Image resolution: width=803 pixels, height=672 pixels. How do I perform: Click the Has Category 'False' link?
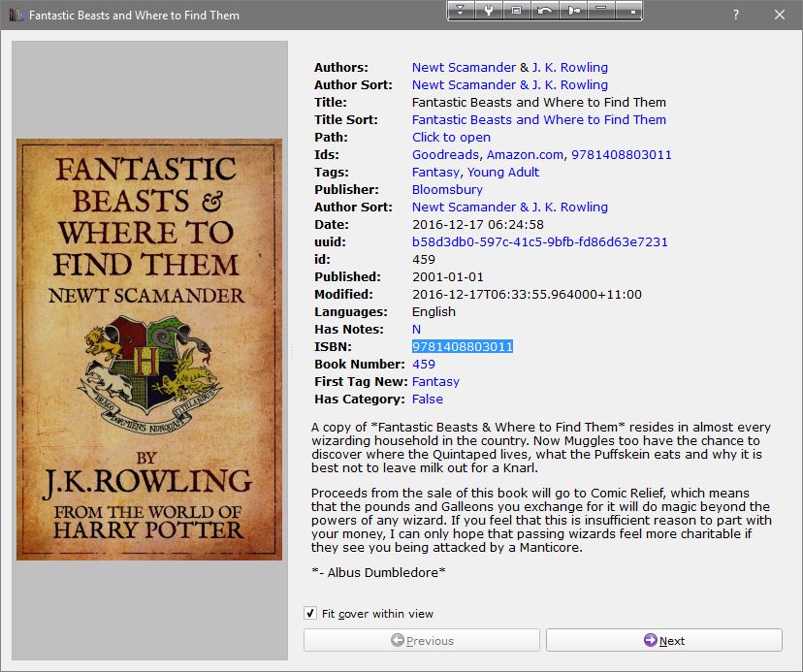coord(428,399)
